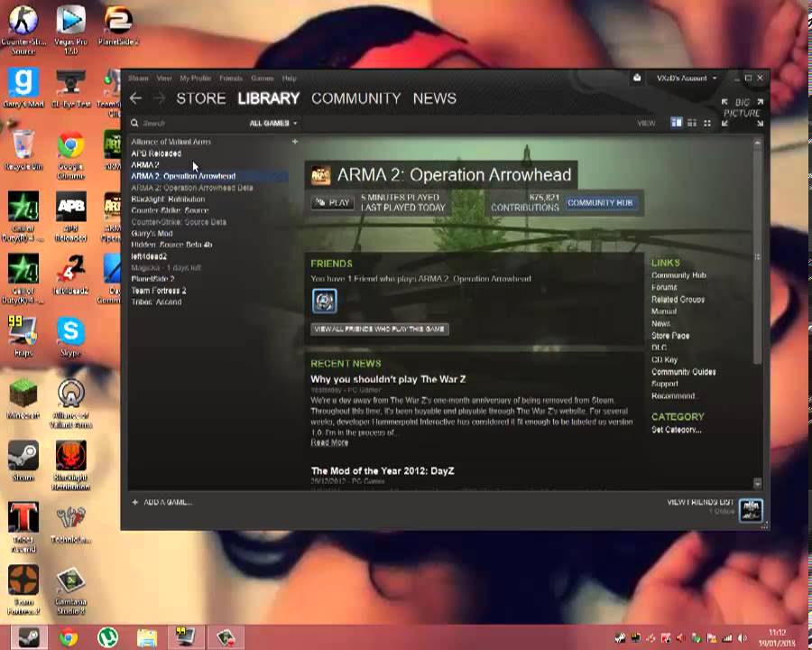812x650 pixels.
Task: Click the library search field
Action: click(x=191, y=123)
